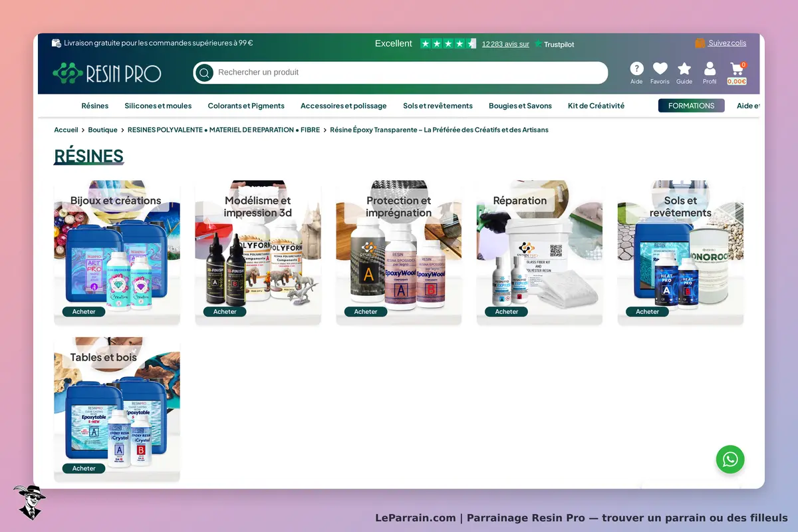Open Accessoires et polissage menu

pos(343,106)
